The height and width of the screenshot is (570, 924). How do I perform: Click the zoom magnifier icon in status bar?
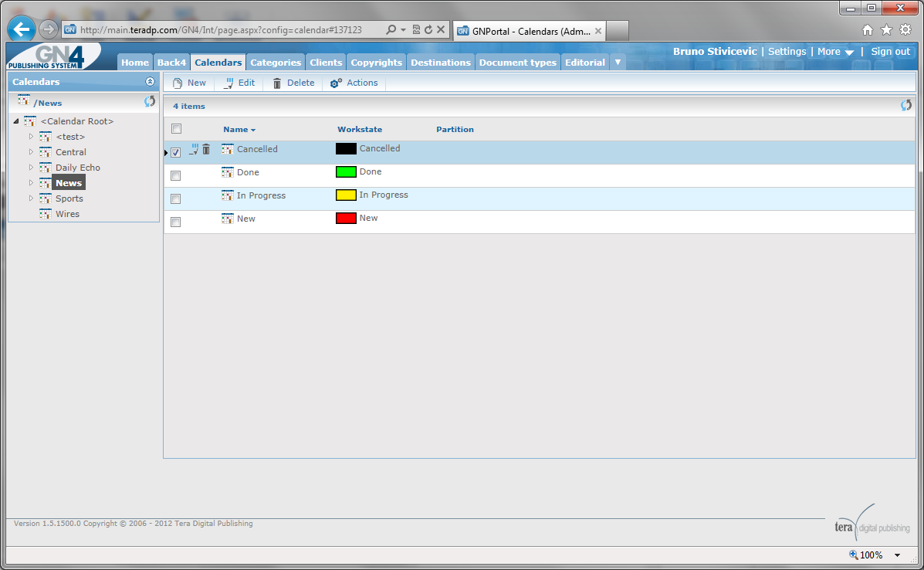tap(853, 555)
